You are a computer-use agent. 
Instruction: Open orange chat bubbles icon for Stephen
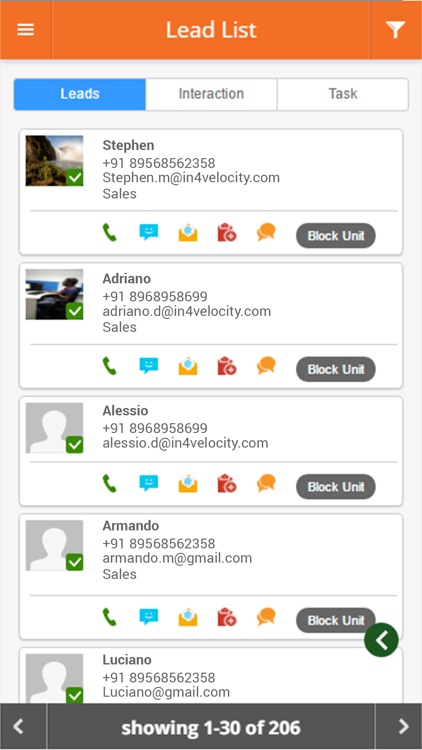[266, 232]
